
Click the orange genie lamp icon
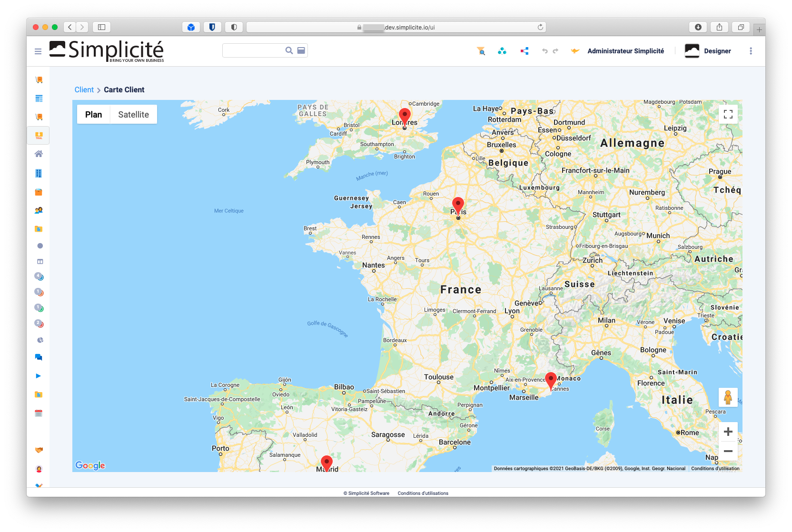tap(575, 51)
